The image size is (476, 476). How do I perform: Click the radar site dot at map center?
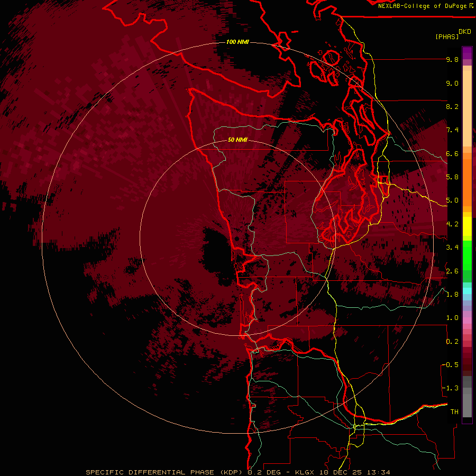pos(237,239)
